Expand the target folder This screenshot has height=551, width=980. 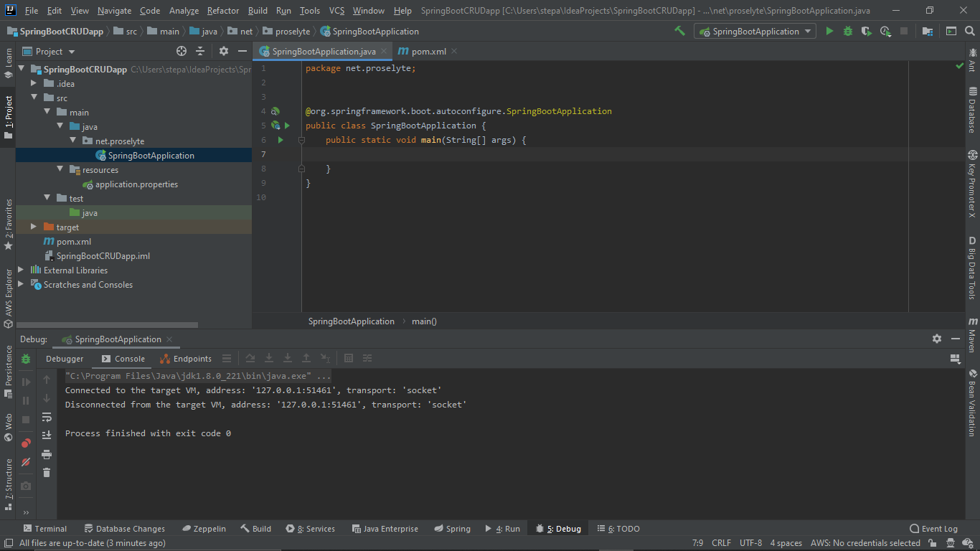(x=34, y=227)
